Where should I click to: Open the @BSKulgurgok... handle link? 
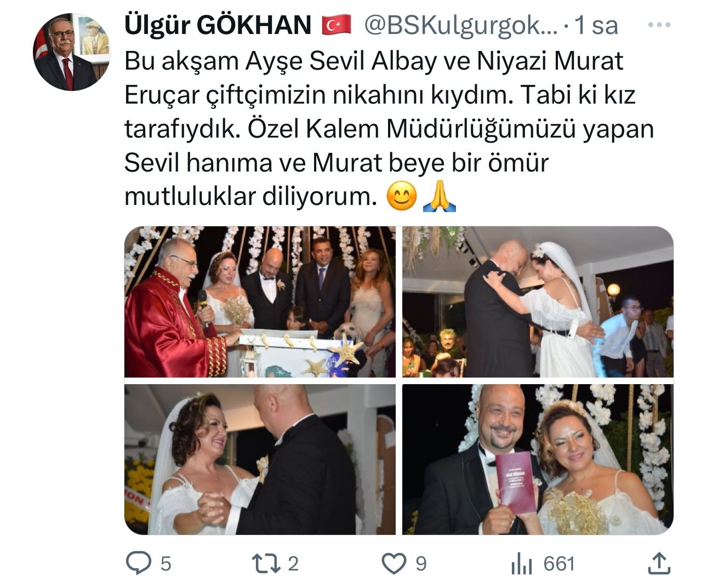pos(460,25)
